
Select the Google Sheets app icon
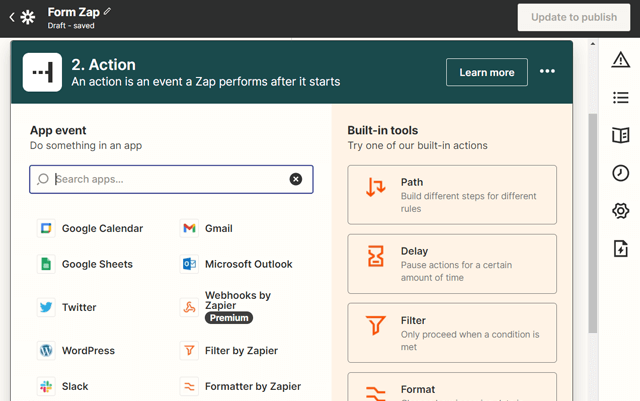pyautogui.click(x=46, y=264)
